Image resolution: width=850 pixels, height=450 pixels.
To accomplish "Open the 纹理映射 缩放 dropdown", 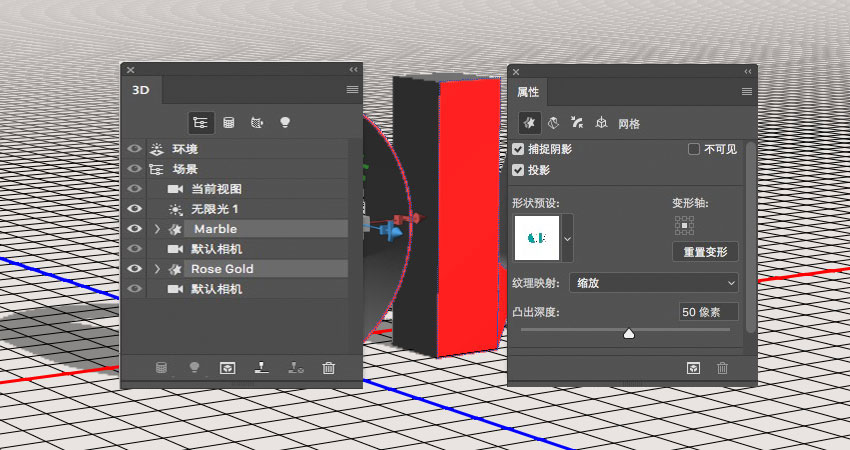I will [654, 283].
